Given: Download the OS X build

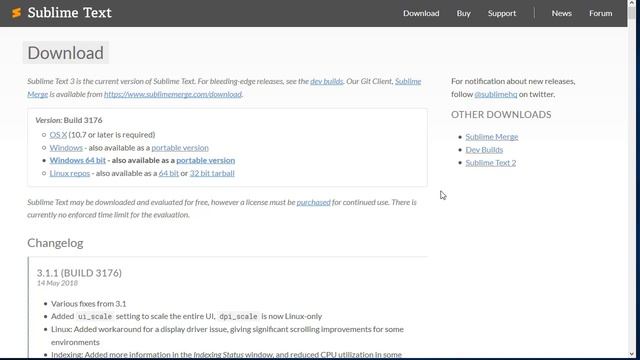Looking at the screenshot, I should pyautogui.click(x=58, y=134).
